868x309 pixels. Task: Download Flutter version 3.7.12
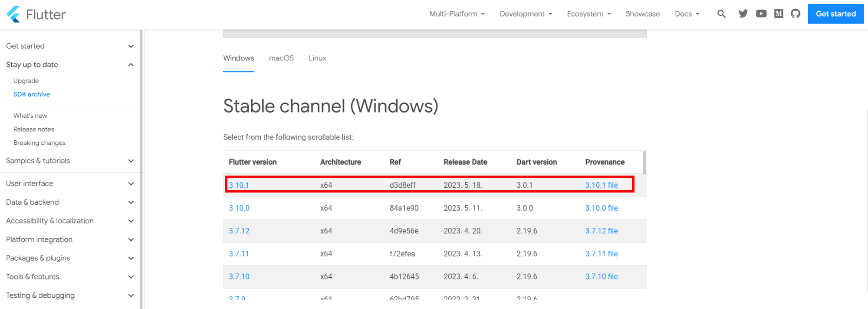click(x=239, y=231)
